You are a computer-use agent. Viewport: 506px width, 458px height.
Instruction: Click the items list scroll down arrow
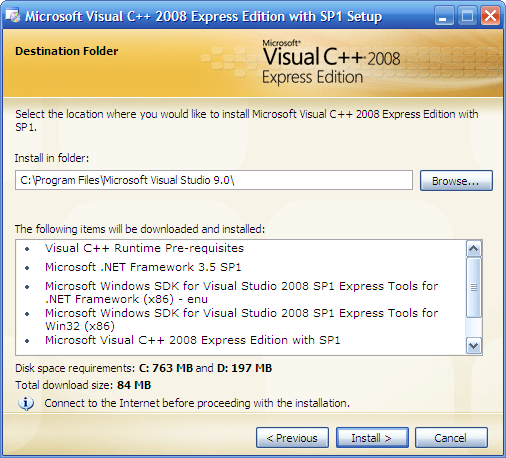[474, 346]
